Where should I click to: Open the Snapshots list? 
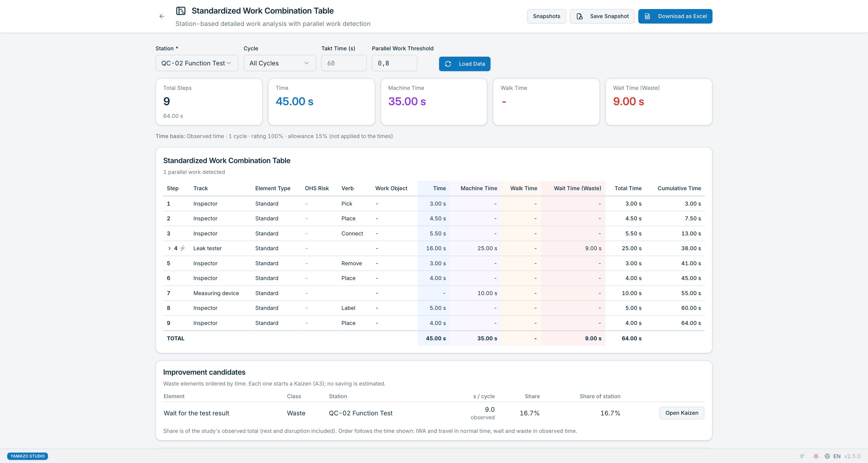[x=546, y=16]
